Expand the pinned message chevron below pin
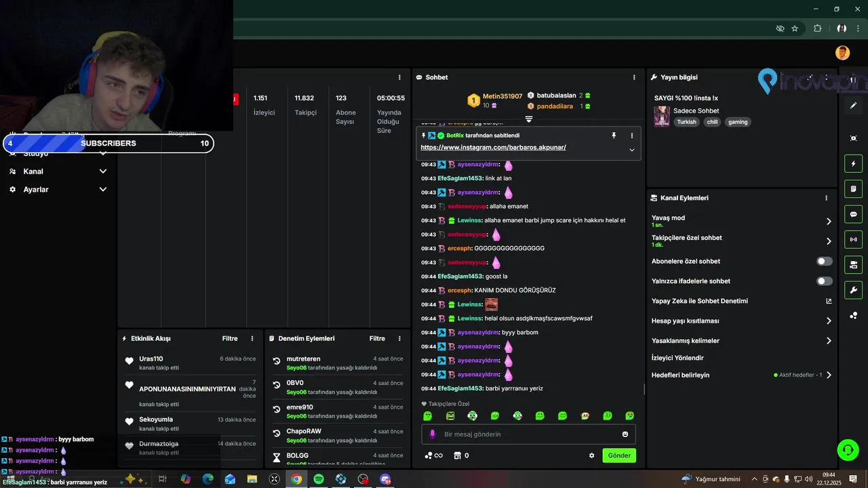The height and width of the screenshot is (488, 868). (x=632, y=150)
